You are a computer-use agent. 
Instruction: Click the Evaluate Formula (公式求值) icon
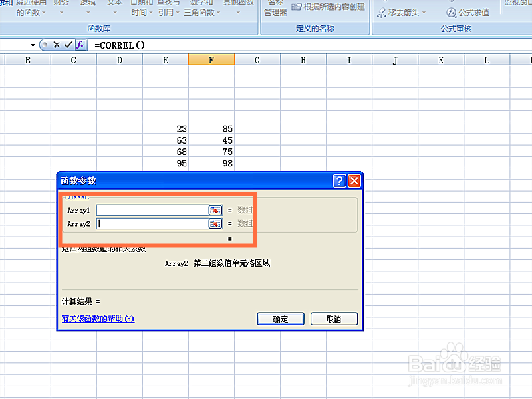(451, 13)
